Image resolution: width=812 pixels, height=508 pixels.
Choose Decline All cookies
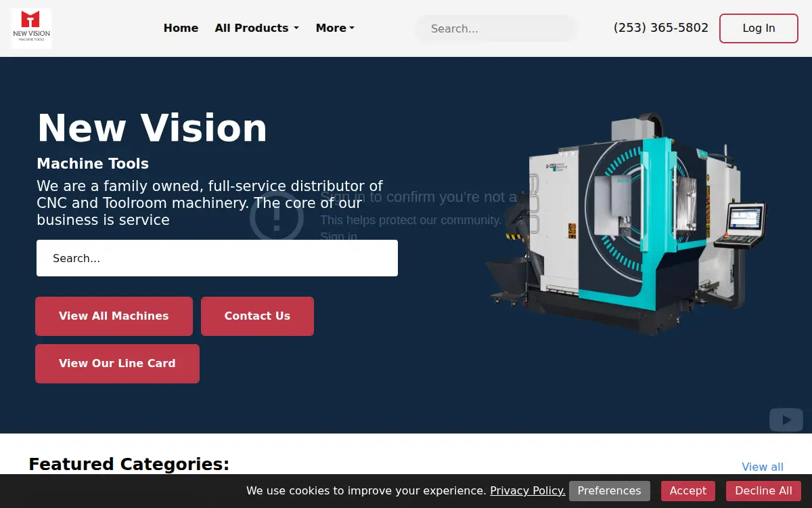(x=763, y=491)
